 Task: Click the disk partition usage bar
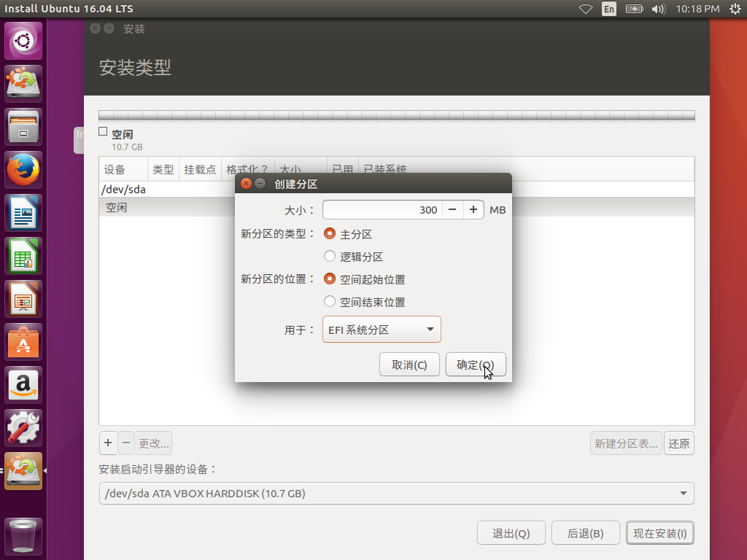tap(396, 115)
